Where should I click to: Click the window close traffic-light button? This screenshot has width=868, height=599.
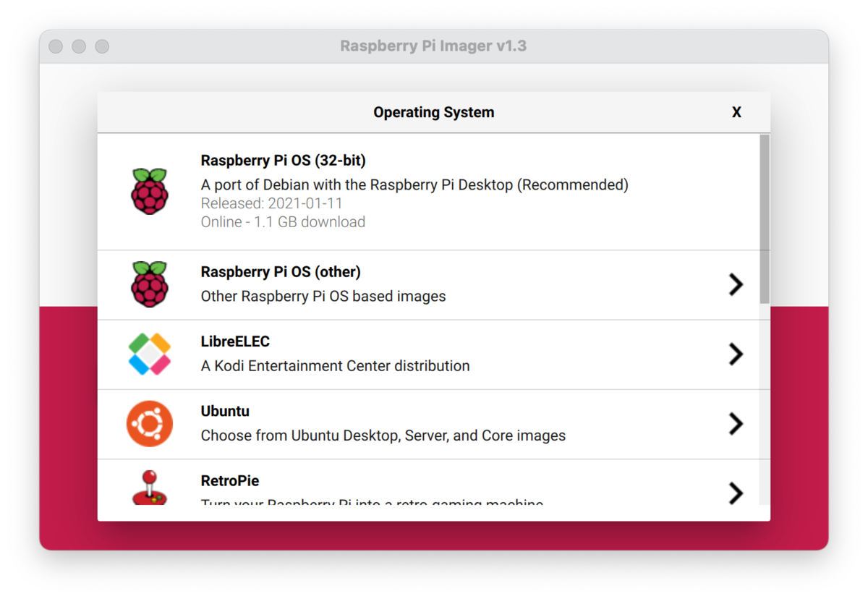pos(56,46)
